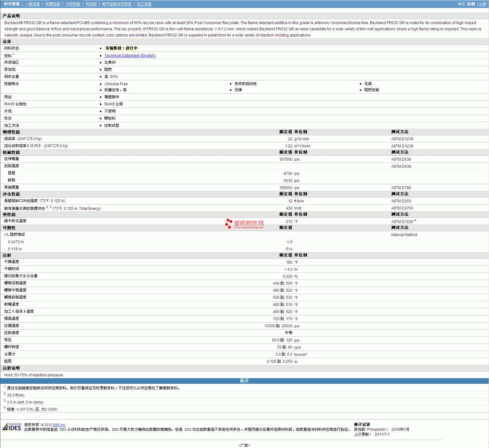Open the 力学性能 tab

[x=73, y=4]
